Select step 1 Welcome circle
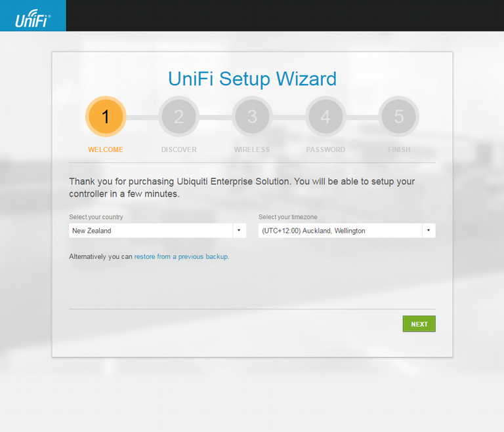The height and width of the screenshot is (432, 504). pos(106,116)
